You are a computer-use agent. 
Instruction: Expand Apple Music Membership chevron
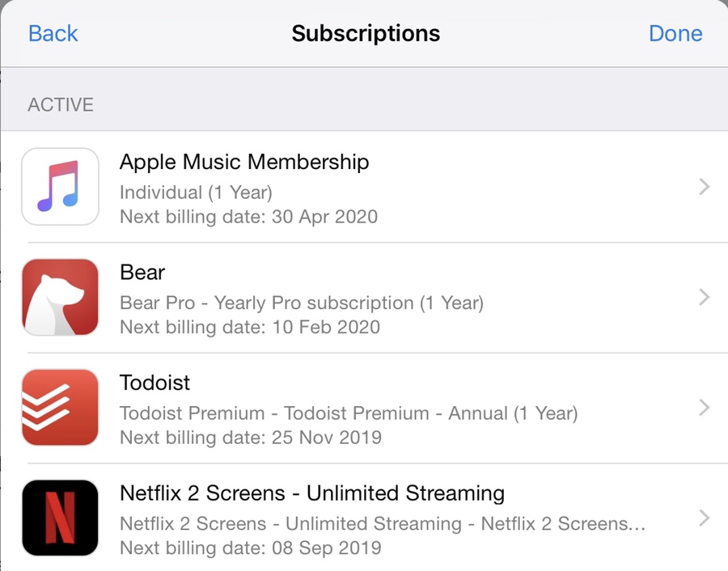704,187
